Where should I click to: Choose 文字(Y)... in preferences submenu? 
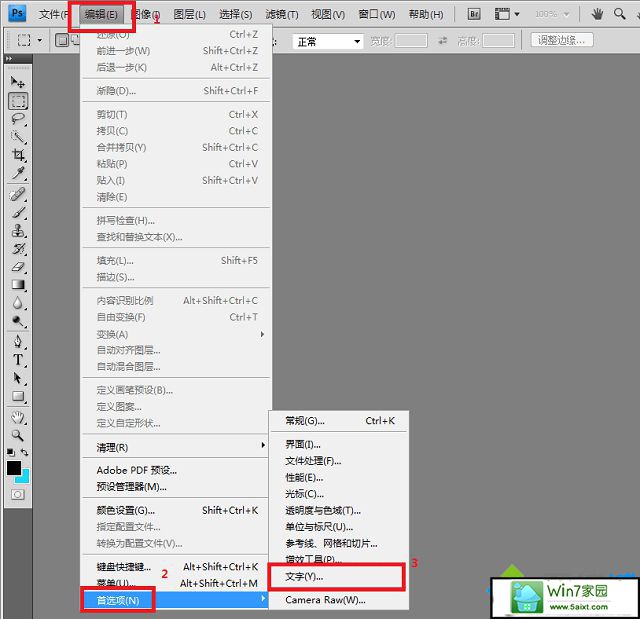[338, 576]
